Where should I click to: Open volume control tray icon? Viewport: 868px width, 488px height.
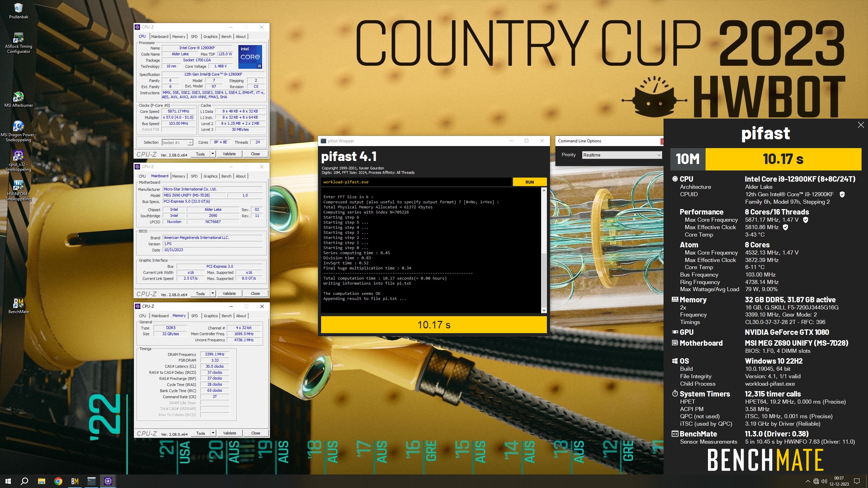tap(824, 481)
